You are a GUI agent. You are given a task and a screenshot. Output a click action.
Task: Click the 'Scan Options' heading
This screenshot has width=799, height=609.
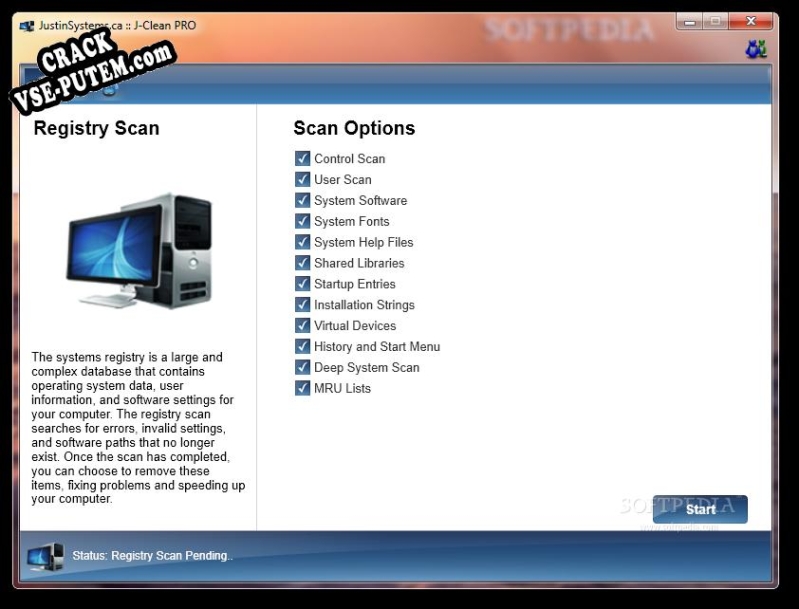pos(354,128)
